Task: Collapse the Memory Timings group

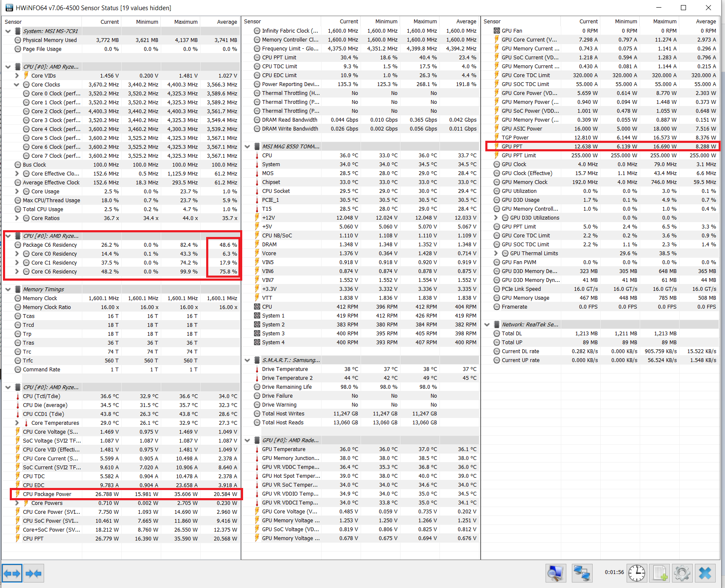Action: click(8, 289)
